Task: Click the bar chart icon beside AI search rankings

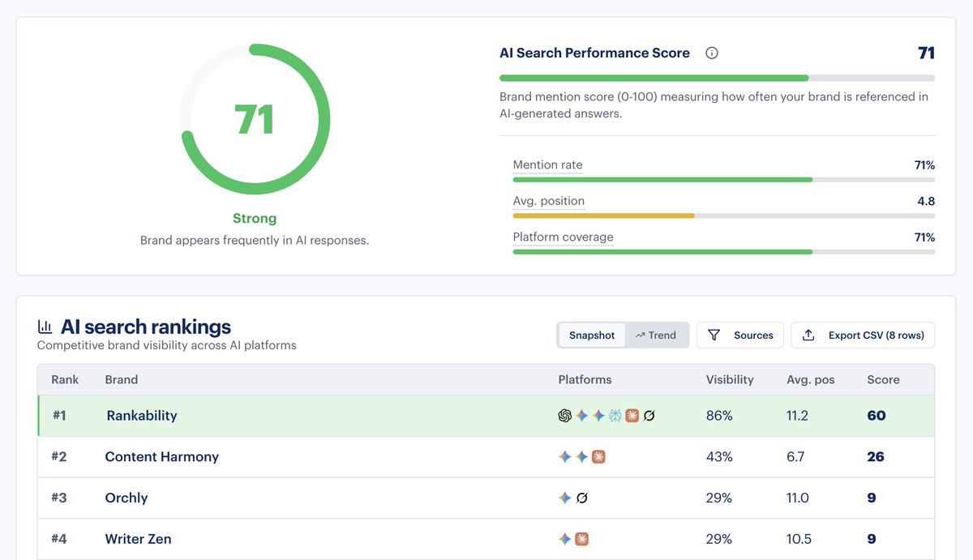Action: 45,327
